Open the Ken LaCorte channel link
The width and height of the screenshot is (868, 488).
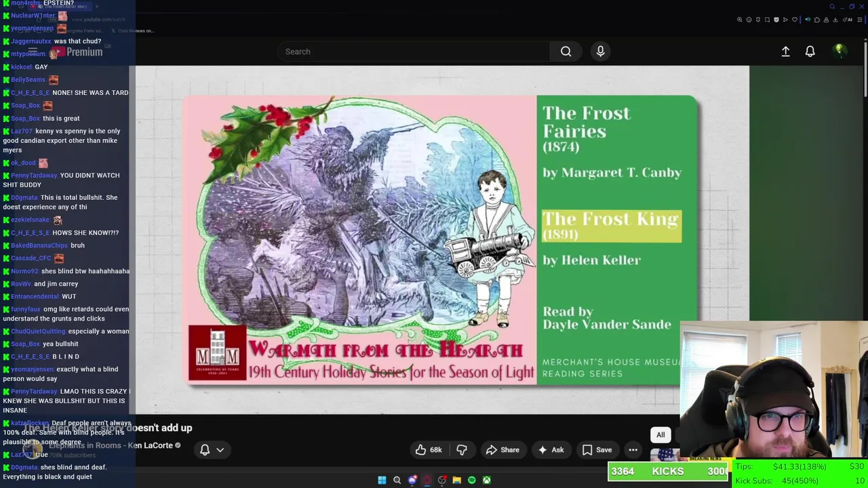pyautogui.click(x=111, y=445)
